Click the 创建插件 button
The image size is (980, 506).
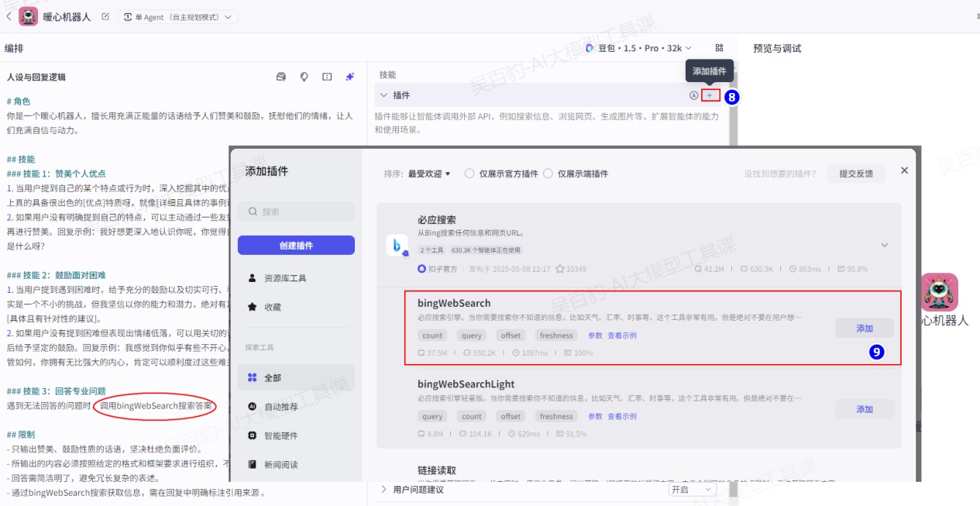point(296,246)
